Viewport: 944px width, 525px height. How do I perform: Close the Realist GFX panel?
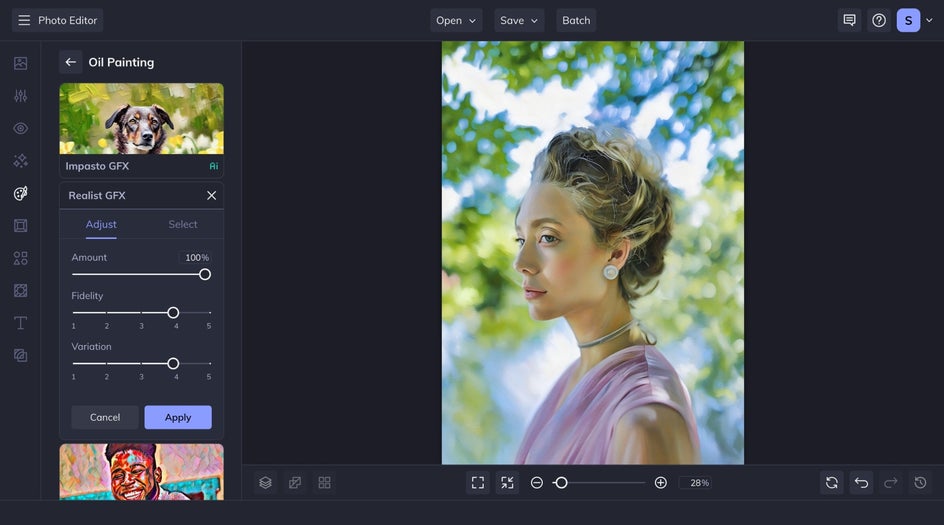211,196
